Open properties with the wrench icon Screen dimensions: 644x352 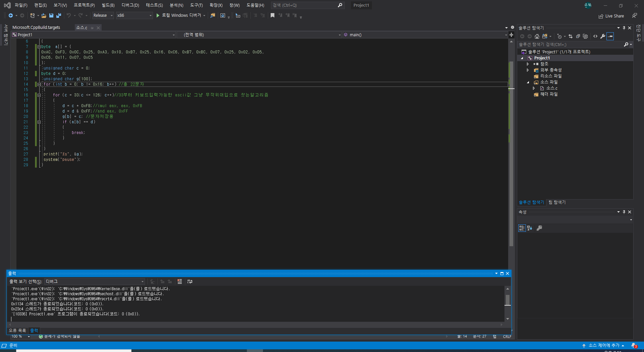point(603,36)
